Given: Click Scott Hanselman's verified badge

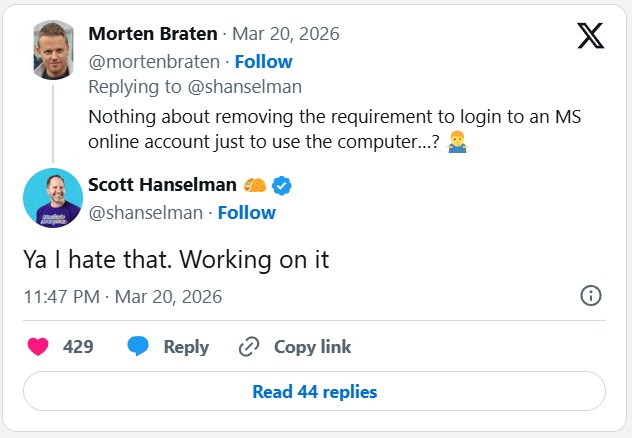Looking at the screenshot, I should click(283, 185).
